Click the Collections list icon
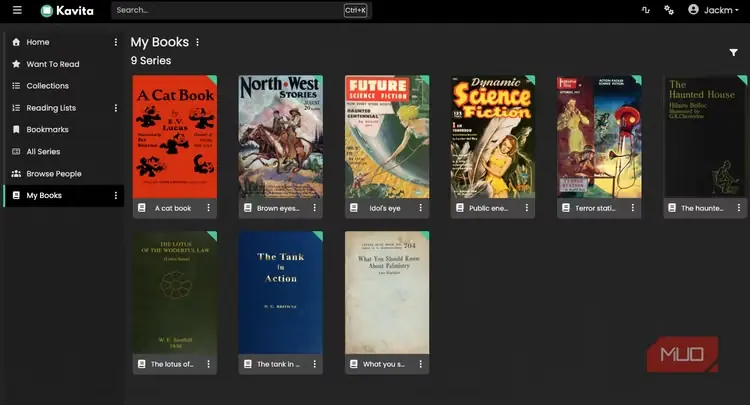750x405 pixels. (16, 86)
